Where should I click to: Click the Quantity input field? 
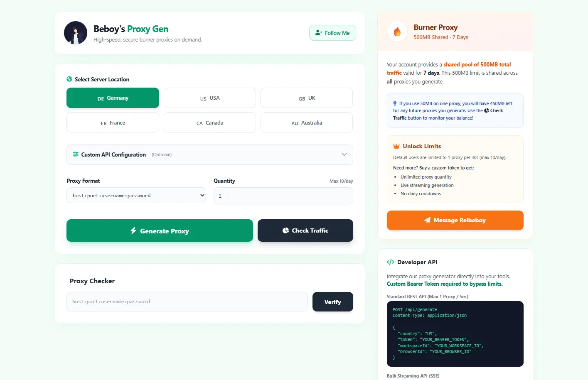(x=283, y=196)
